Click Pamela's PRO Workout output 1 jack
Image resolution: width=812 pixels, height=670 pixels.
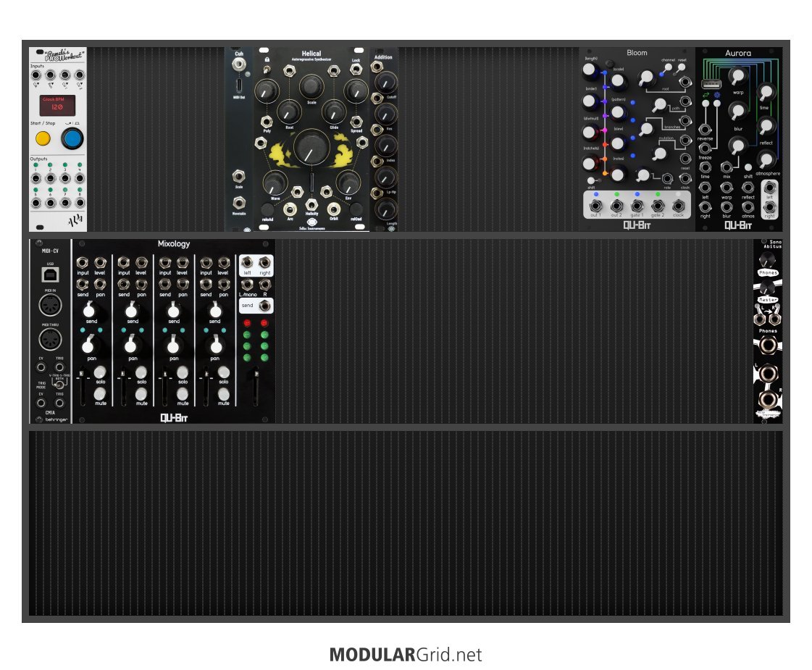coord(35,179)
